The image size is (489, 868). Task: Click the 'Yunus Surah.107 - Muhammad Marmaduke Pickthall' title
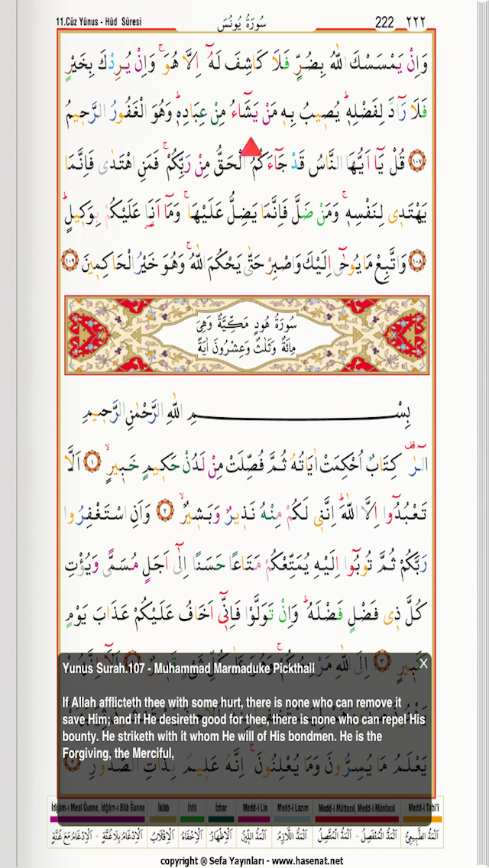click(189, 669)
